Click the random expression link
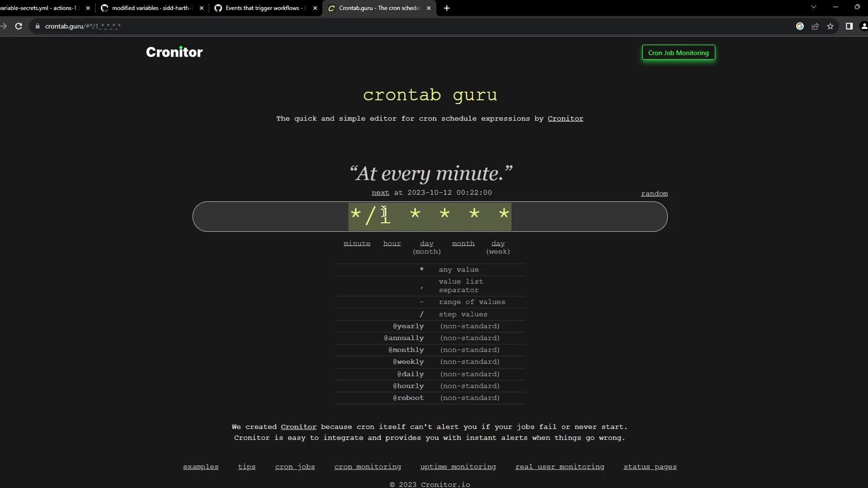868x488 pixels. pos(654,193)
